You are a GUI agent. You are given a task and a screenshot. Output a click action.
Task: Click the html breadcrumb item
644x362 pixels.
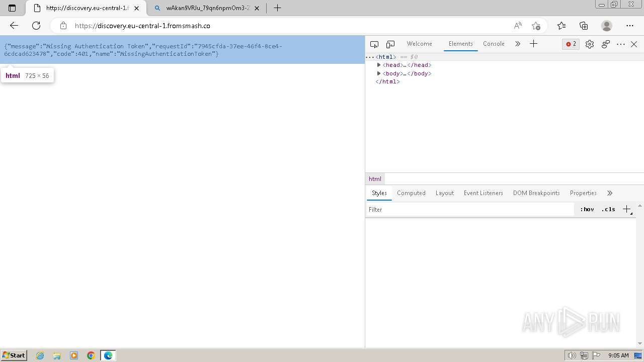(375, 179)
